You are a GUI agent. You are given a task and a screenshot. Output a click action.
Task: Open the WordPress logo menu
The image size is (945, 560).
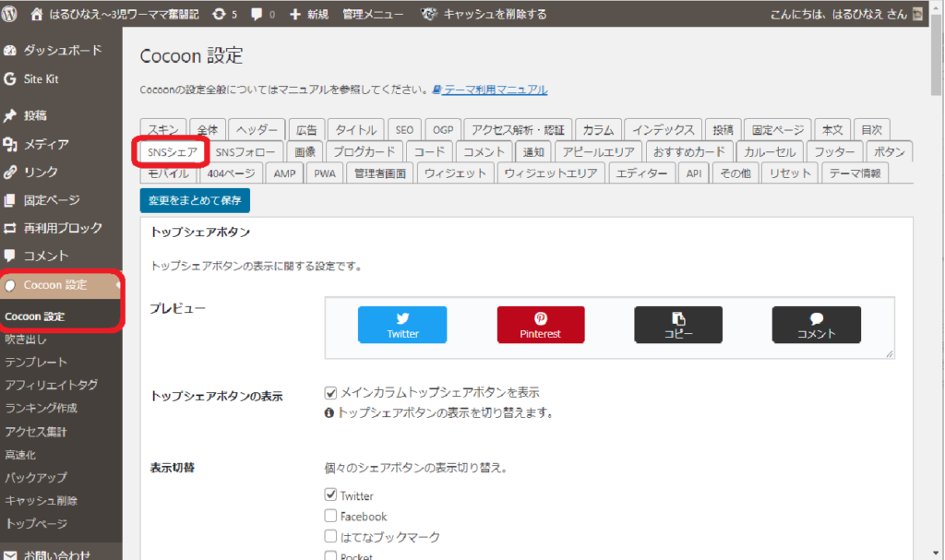(9, 14)
